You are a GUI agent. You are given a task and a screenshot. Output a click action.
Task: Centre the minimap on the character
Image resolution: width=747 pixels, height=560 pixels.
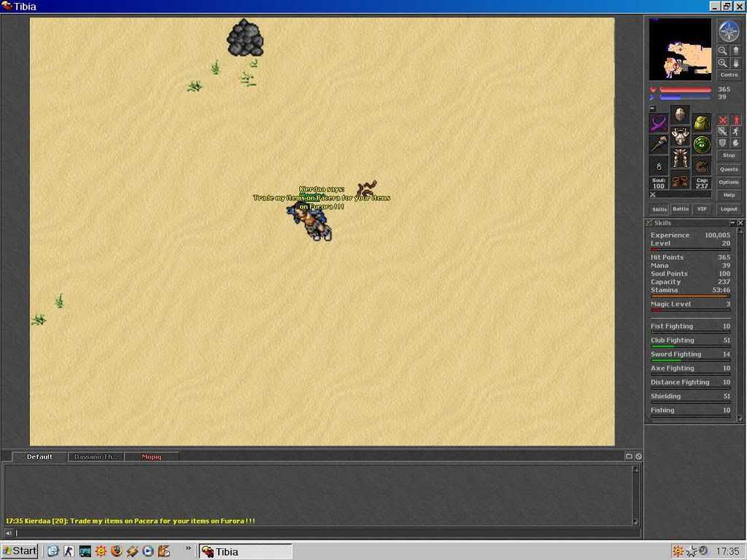(x=729, y=75)
